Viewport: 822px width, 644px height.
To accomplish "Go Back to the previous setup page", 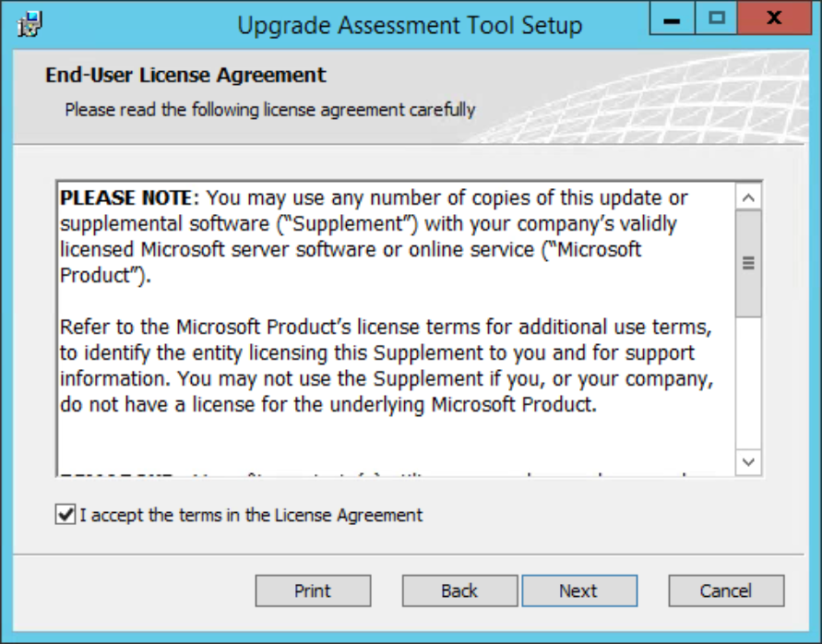I will pyautogui.click(x=459, y=591).
